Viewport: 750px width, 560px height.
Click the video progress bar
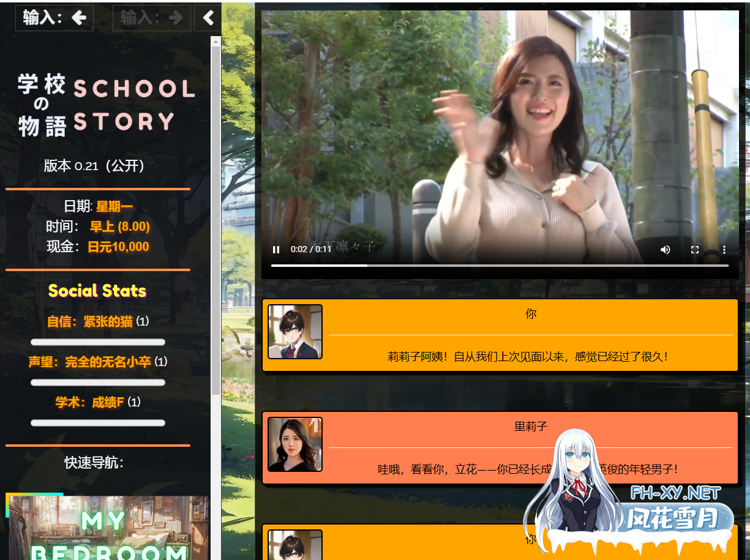pos(499,266)
